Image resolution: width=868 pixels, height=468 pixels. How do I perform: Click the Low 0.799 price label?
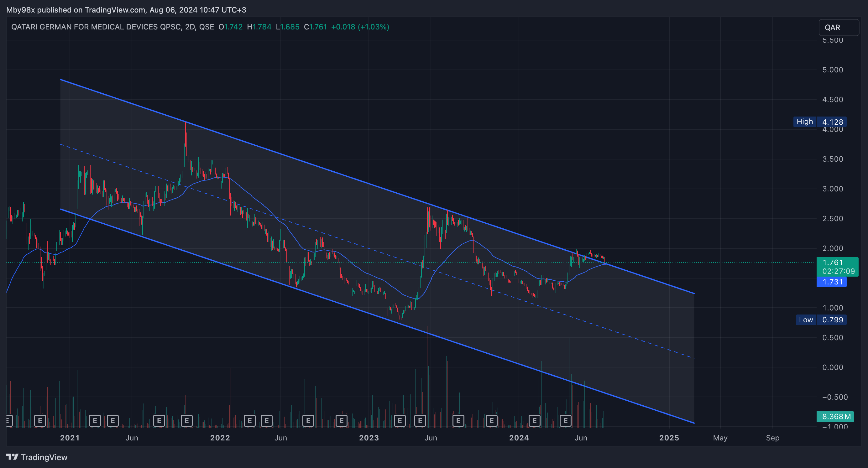point(821,320)
